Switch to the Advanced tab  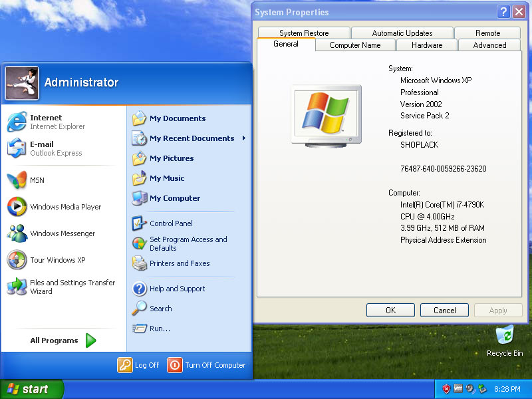(x=489, y=45)
